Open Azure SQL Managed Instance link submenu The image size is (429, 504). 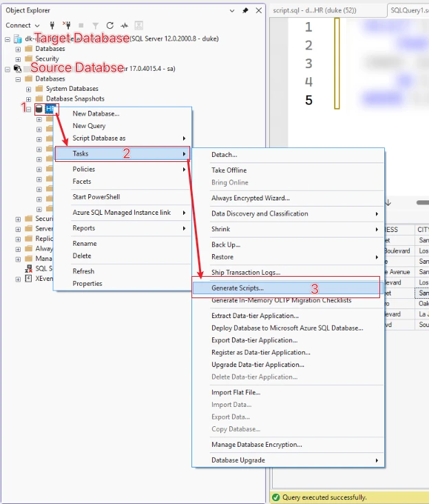[x=122, y=213]
